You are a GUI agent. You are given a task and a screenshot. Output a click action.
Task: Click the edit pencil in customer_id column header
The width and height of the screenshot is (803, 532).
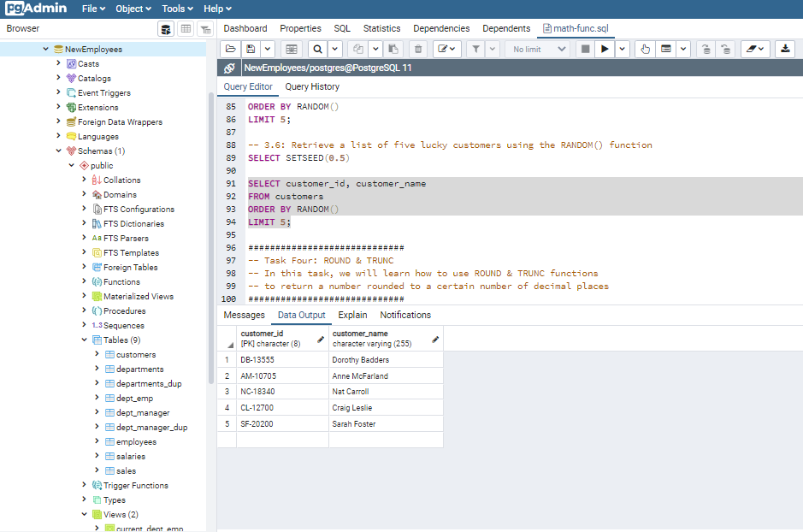coord(321,340)
